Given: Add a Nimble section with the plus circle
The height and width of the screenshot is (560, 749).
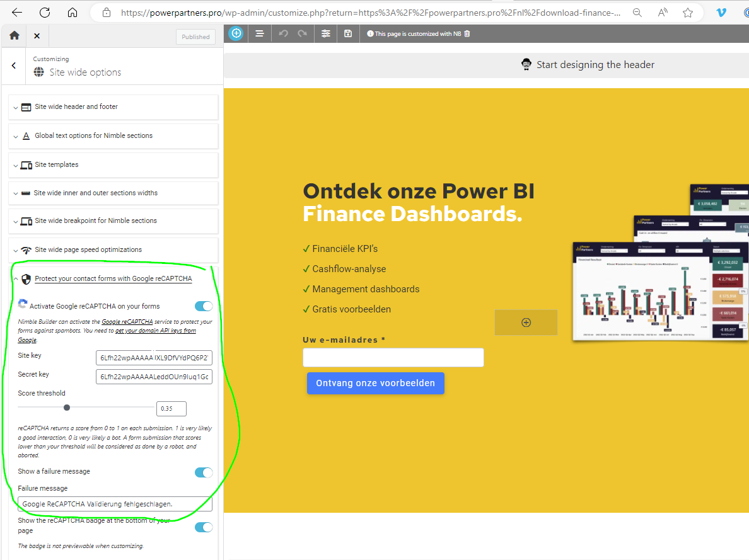Looking at the screenshot, I should 236,33.
